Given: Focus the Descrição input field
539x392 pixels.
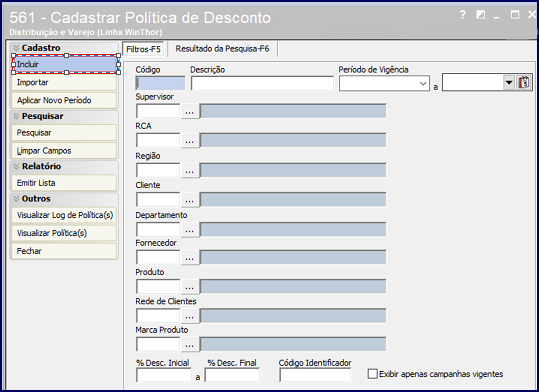Looking at the screenshot, I should coord(262,84).
